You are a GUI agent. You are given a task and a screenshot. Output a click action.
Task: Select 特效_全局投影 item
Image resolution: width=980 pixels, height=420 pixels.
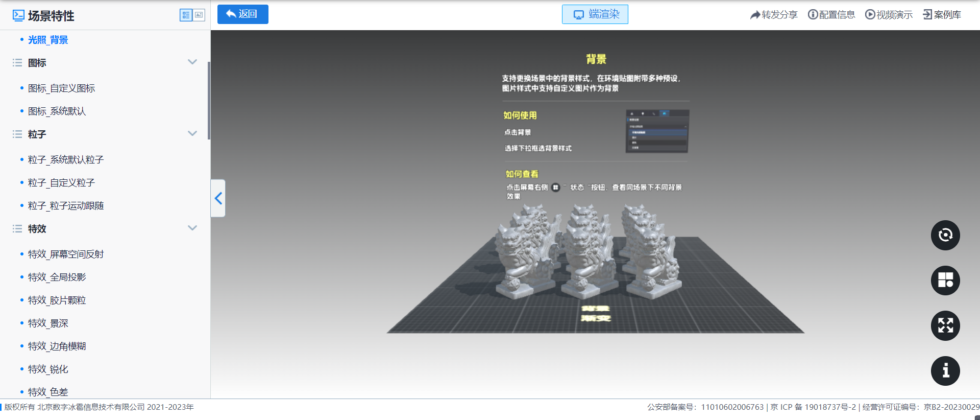[57, 277]
